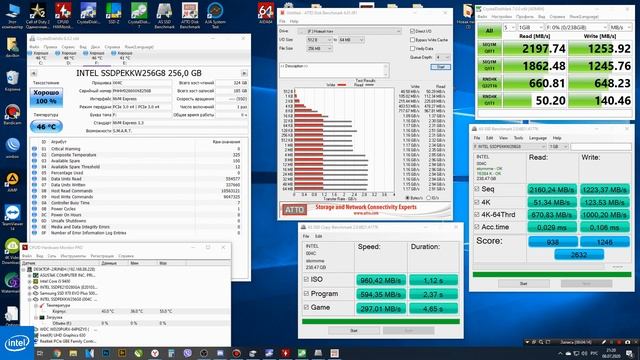Open notification center in system tray
Screen dimensions: 640x360
pyautogui.click(x=630, y=353)
